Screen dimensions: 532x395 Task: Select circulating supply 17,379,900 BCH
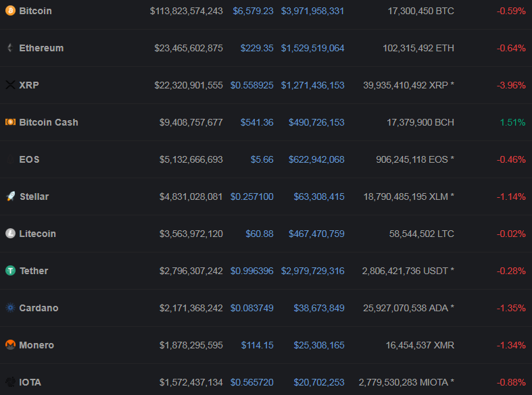[x=420, y=122]
